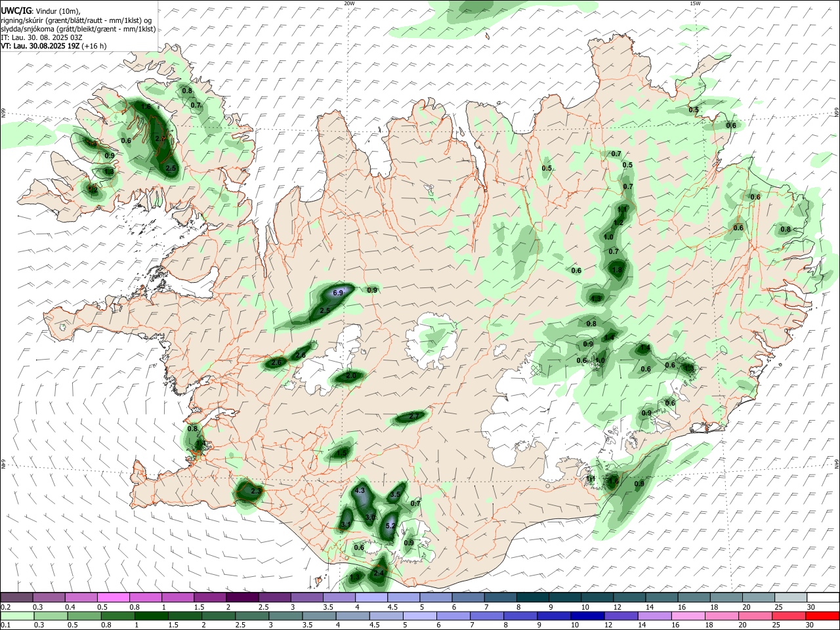Screen dimensions: 840x630
Task: Click the '20W' longitude label at top
Action: (349, 3)
